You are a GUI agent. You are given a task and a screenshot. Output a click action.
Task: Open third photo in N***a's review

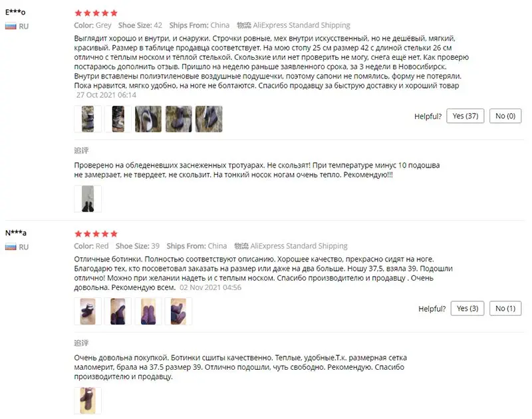148,311
